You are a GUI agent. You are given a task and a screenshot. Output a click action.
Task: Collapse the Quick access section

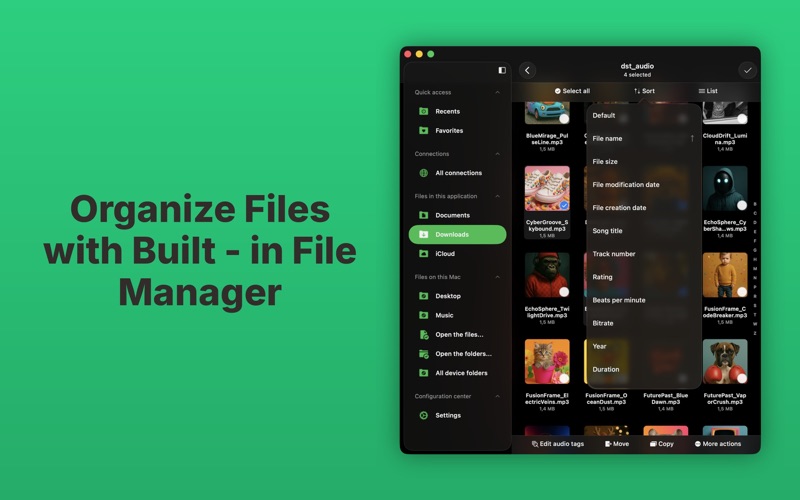[497, 92]
